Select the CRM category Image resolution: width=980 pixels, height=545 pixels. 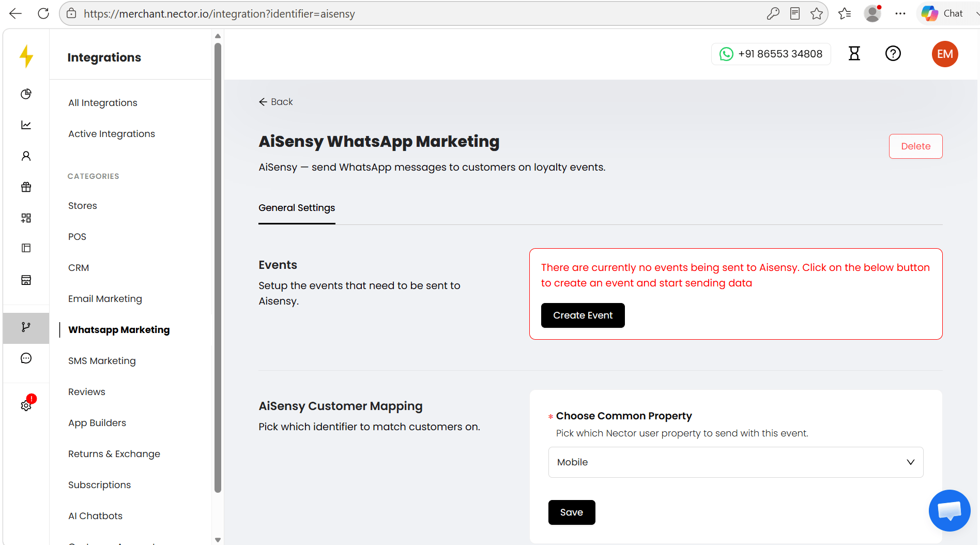[79, 268]
